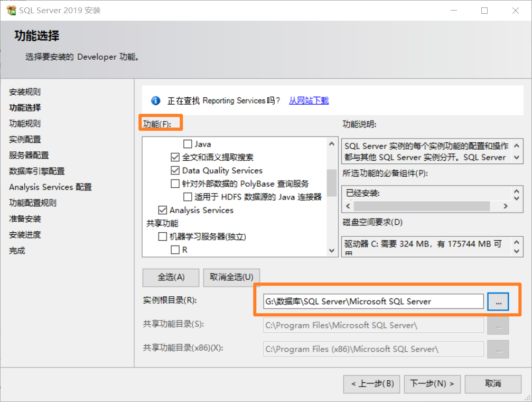Select 数据库引擎配置 step in sidebar
The image size is (532, 402).
point(36,171)
